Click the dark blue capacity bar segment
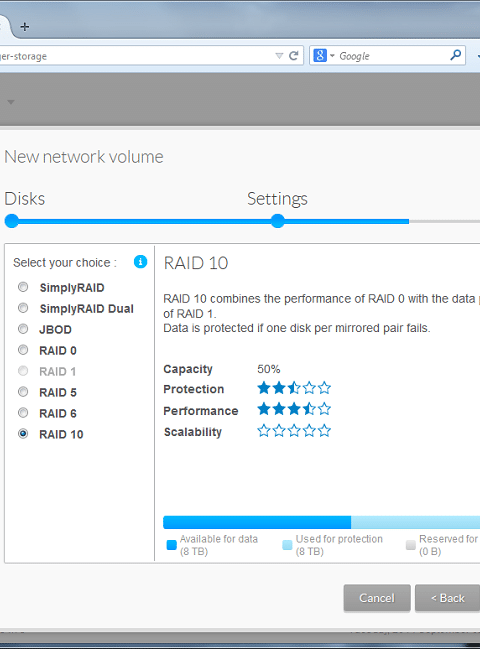 pyautogui.click(x=257, y=522)
